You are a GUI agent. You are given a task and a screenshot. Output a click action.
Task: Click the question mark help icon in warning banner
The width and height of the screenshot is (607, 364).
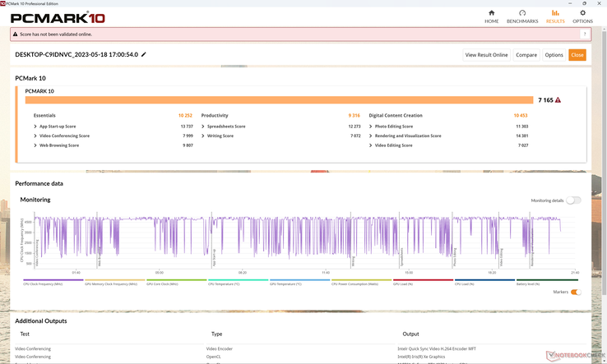coord(585,34)
